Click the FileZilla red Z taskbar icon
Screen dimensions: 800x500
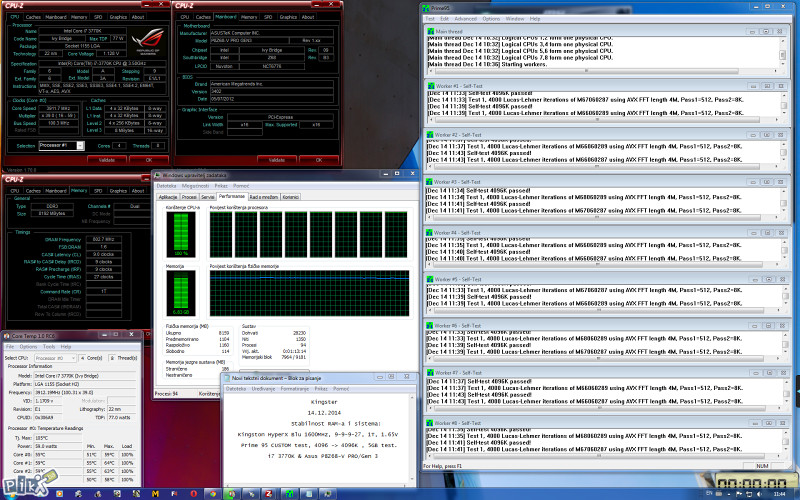(268, 494)
